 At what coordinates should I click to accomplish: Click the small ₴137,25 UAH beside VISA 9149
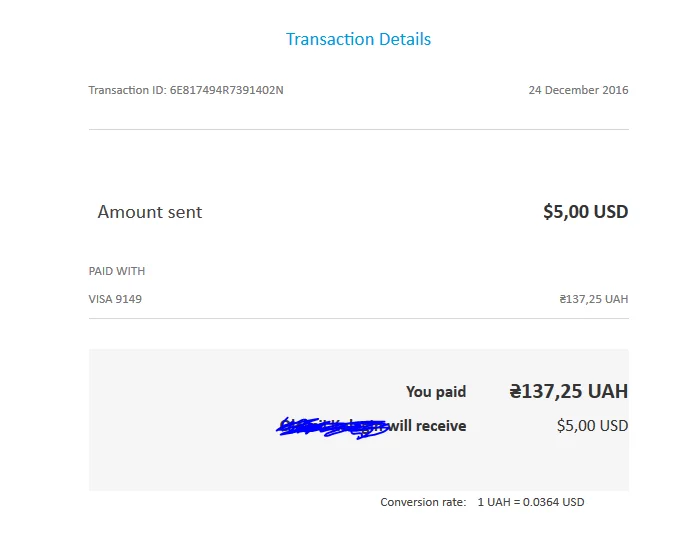pyautogui.click(x=593, y=299)
